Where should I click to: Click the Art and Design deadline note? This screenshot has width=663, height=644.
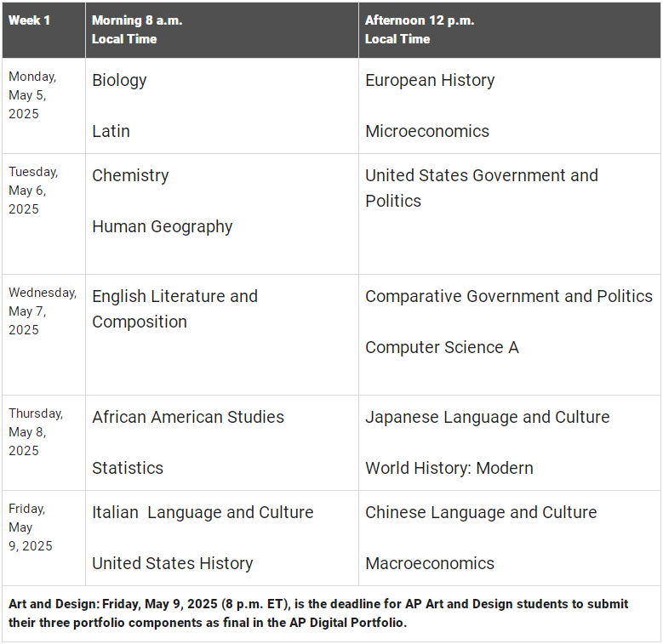click(x=318, y=613)
